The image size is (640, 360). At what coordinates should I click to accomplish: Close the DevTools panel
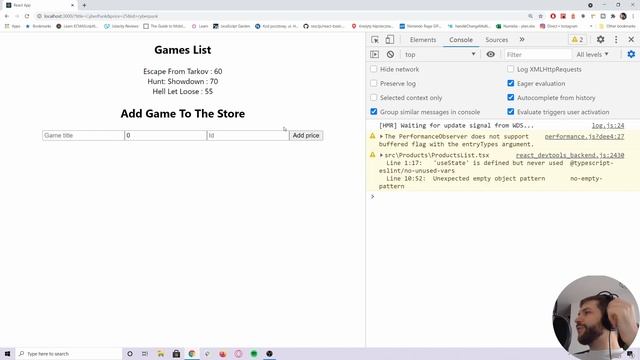coord(631,40)
